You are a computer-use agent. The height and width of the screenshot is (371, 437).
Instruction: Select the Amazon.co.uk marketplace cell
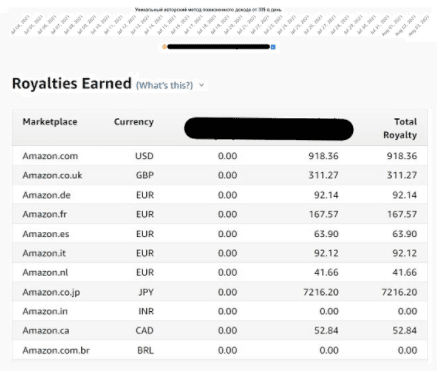52,175
